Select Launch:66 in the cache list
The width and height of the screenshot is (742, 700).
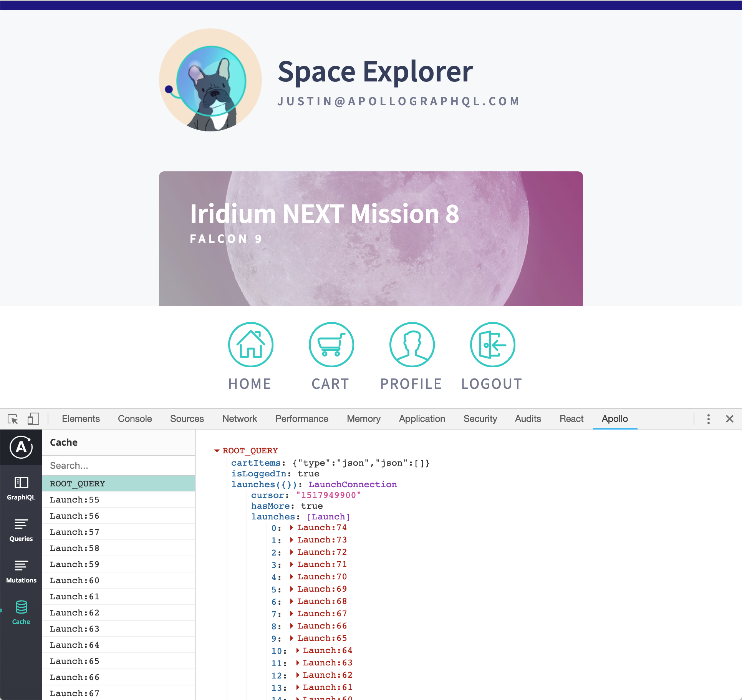pos(119,677)
